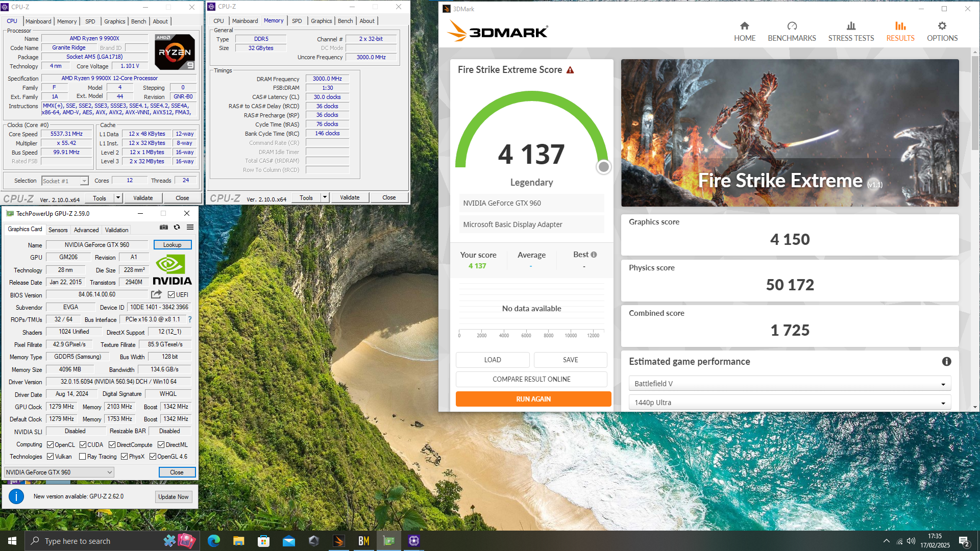Toggle the OpenGL 4.6 checkbox
This screenshot has height=551, width=980.
(153, 457)
